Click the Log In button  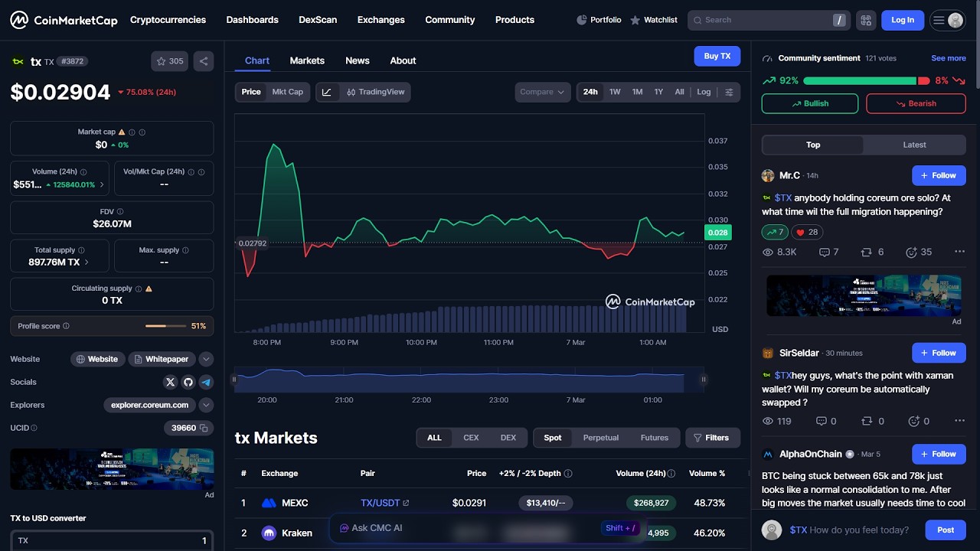point(903,20)
